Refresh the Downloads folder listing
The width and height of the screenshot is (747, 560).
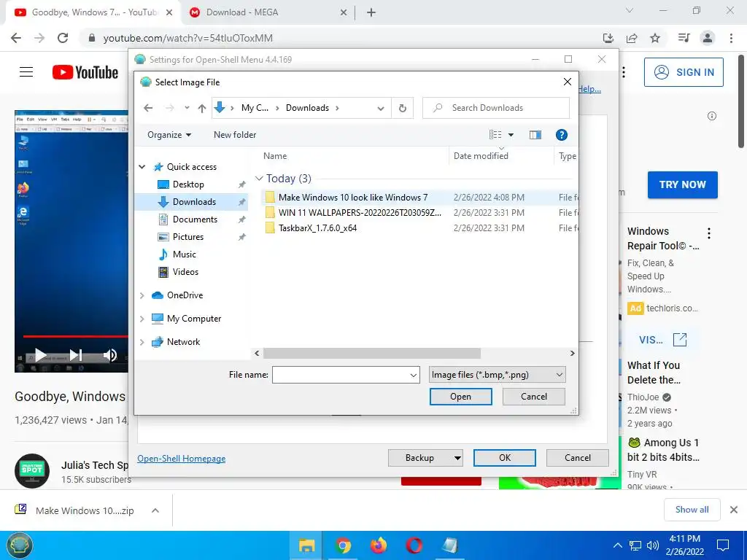tap(403, 108)
